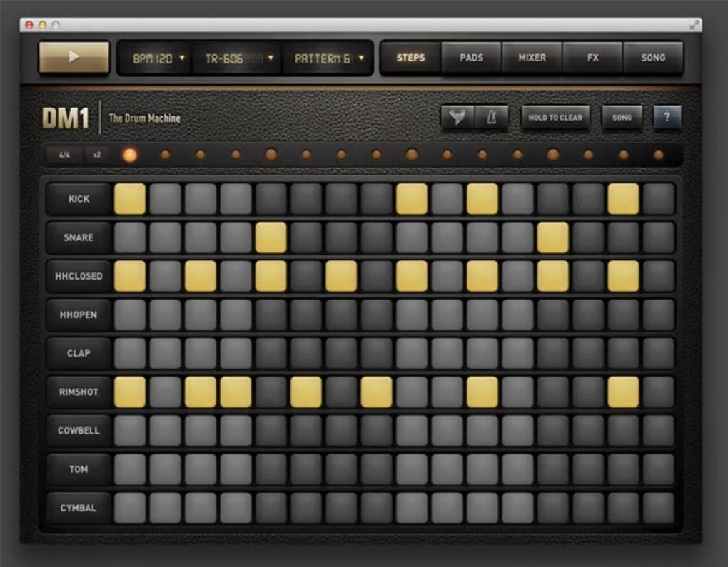Enable the Clap row's thirteenth step
Screen dimensions: 728x567
pyautogui.click(x=552, y=353)
